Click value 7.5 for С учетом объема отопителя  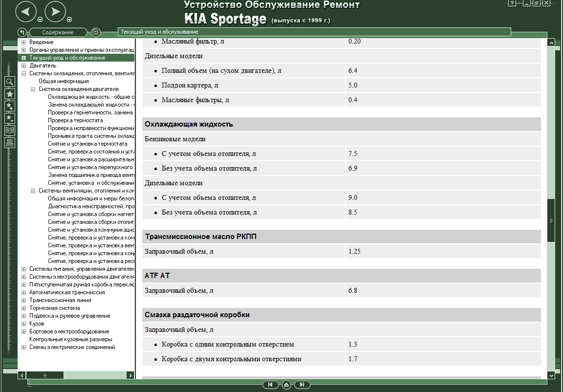pos(352,153)
